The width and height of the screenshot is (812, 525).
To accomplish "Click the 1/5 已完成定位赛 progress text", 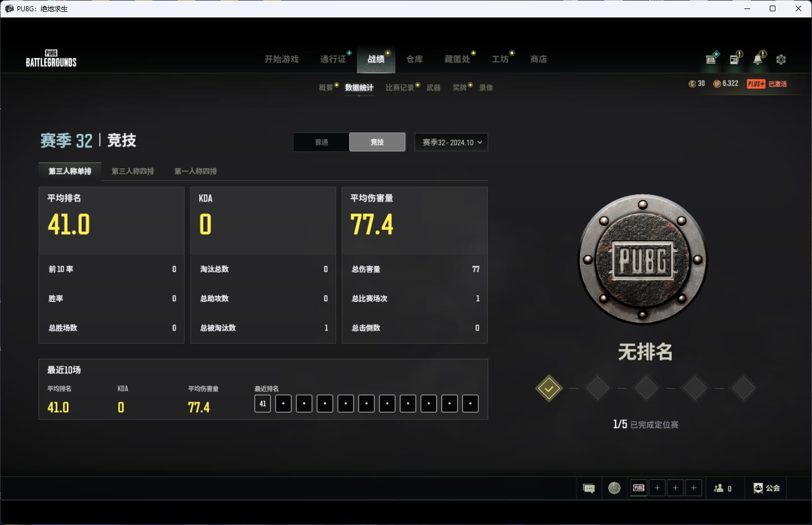I will coord(645,424).
